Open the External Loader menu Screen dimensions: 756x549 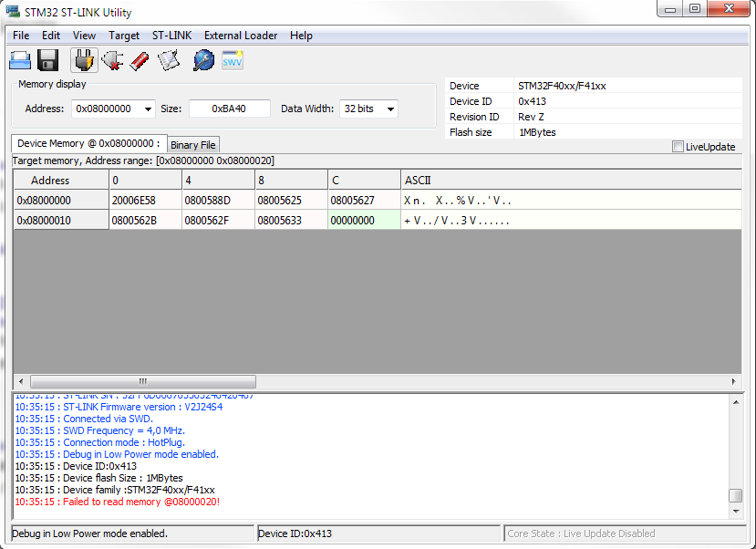[241, 36]
